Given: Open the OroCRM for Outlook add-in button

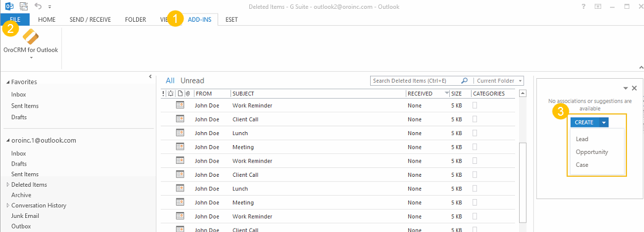Looking at the screenshot, I should [x=31, y=42].
